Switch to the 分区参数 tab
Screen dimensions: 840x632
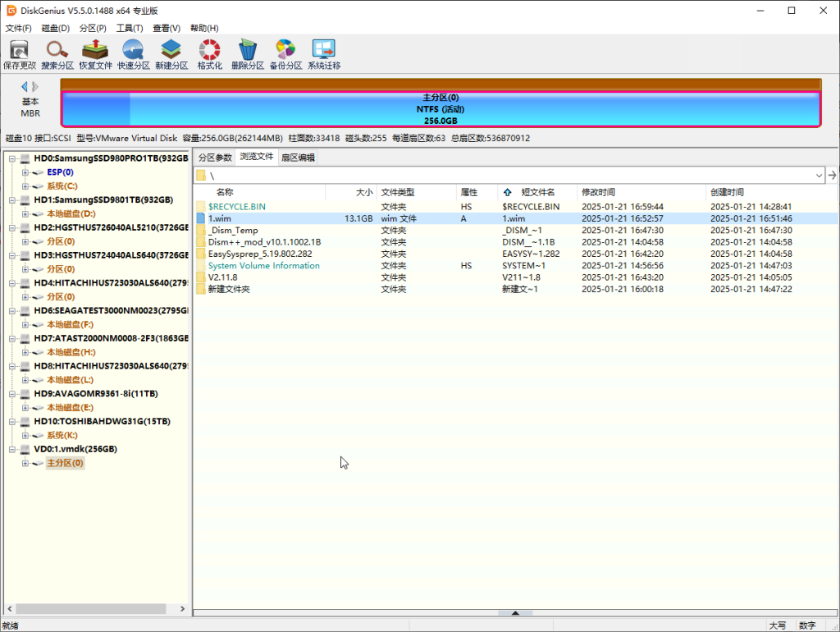[x=215, y=158]
